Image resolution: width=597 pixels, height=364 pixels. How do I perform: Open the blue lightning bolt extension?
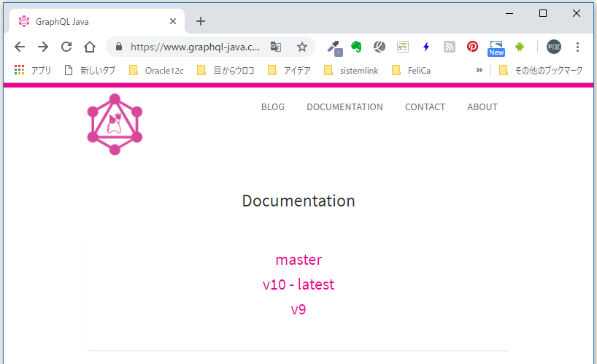(426, 47)
